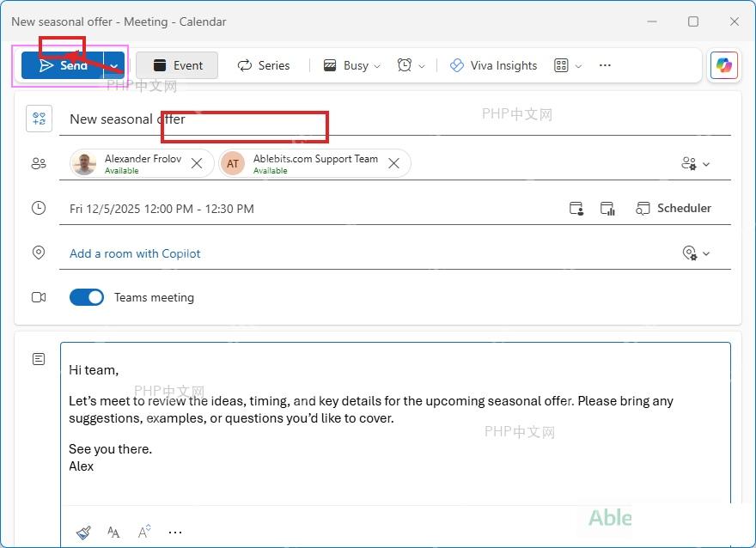
Task: Click the See you there. line
Action: (x=111, y=449)
